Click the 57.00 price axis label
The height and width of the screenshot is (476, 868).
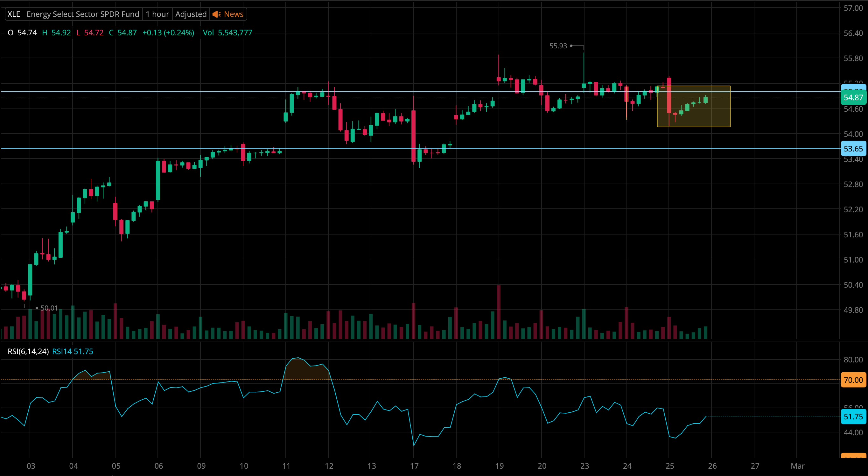point(853,8)
